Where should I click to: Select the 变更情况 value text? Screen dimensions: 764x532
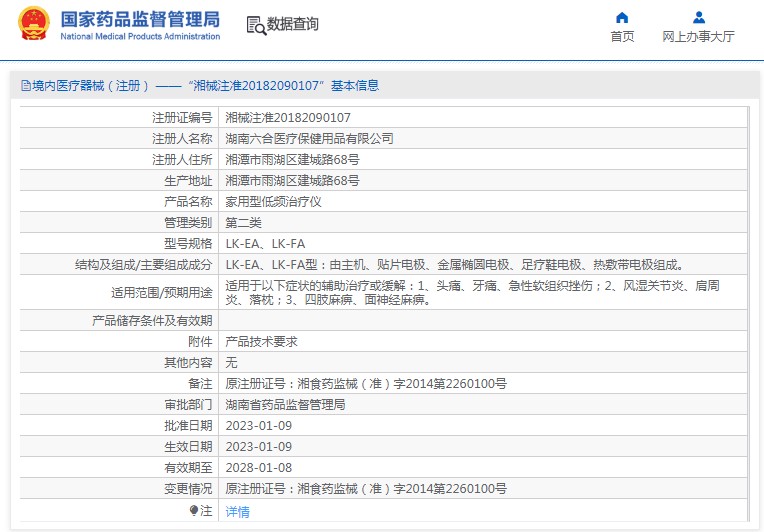366,488
